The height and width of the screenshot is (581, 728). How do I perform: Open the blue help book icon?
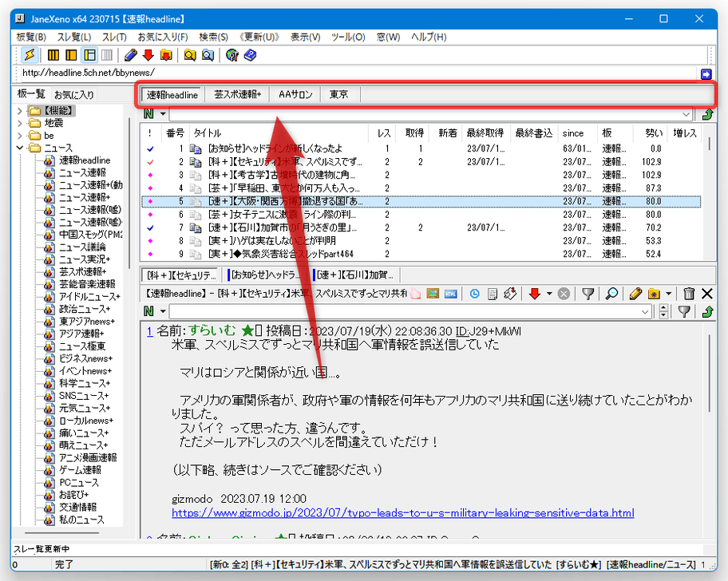click(x=251, y=55)
